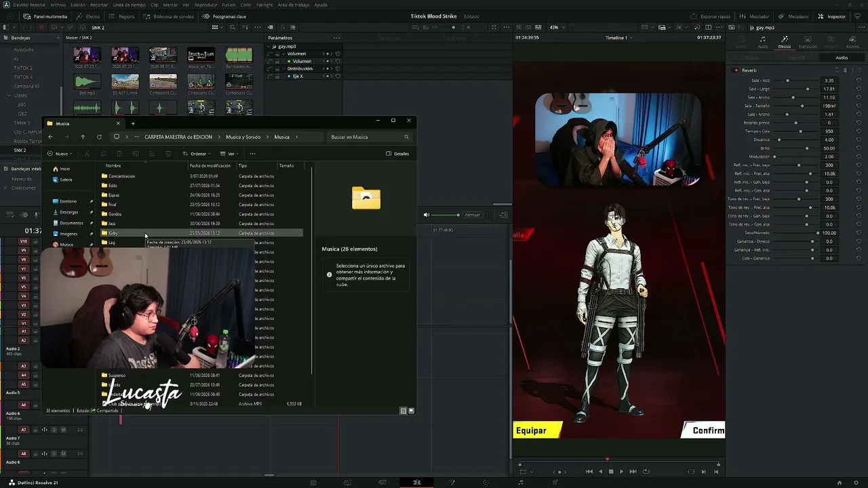868x488 pixels.
Task: Toggle the Fotogramas clave panel
Action: pyautogui.click(x=225, y=16)
